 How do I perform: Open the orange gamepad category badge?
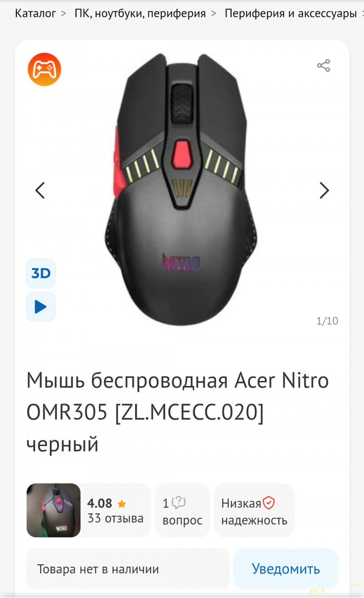pyautogui.click(x=44, y=69)
